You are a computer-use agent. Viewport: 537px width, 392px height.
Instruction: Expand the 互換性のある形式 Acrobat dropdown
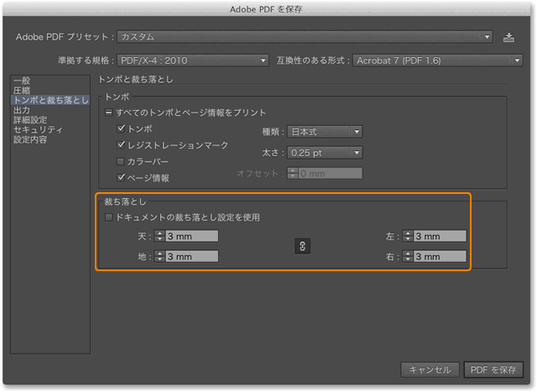tap(438, 60)
